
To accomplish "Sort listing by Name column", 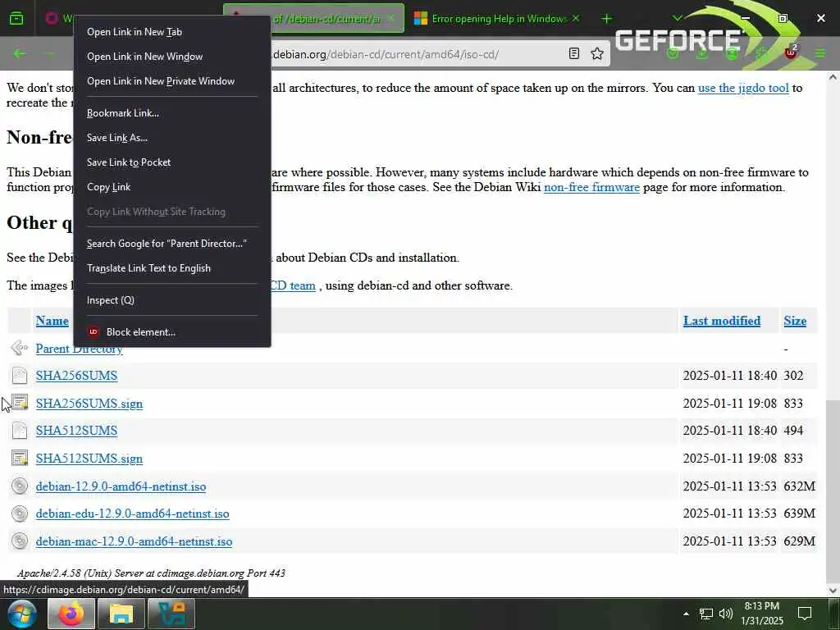I will (52, 321).
